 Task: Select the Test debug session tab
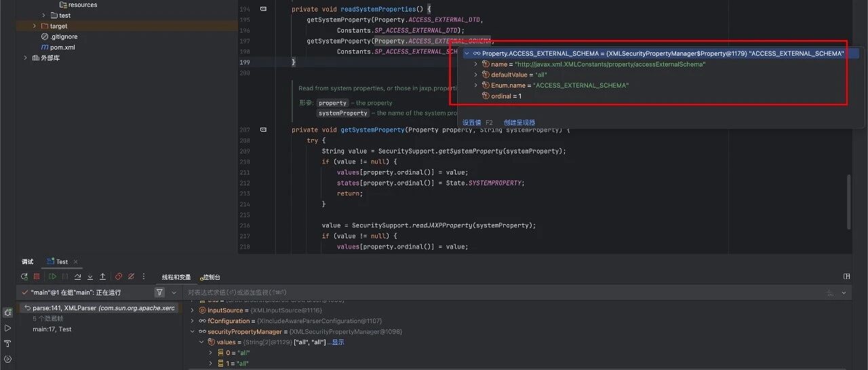click(x=62, y=261)
